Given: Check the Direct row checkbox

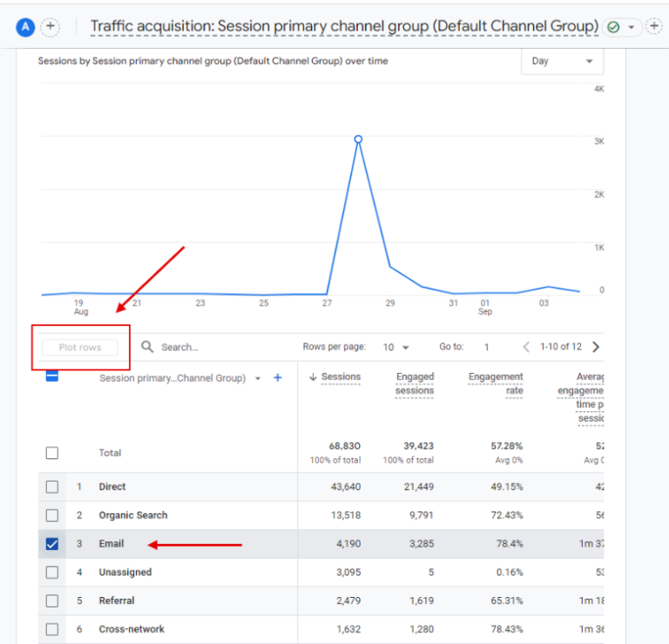Looking at the screenshot, I should click(x=52, y=487).
